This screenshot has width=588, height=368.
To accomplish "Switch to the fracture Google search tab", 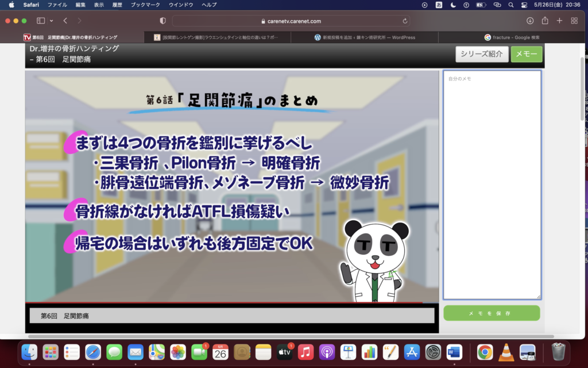I will 512,37.
